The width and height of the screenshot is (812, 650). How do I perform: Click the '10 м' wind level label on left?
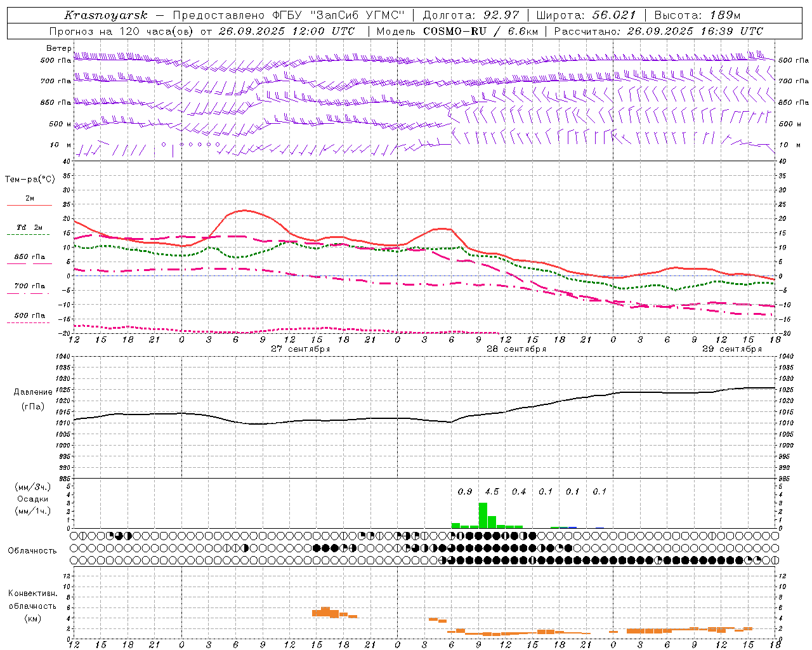pyautogui.click(x=60, y=145)
